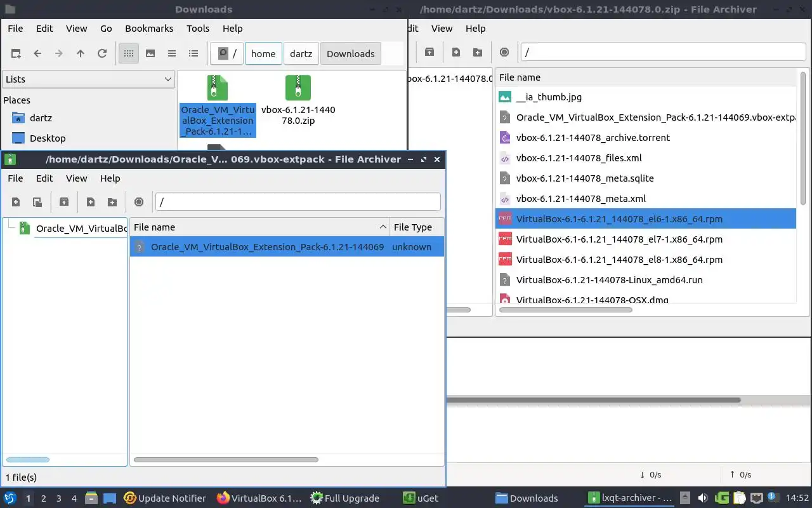This screenshot has width=812, height=508.
Task: Click horizontal scrollbar under zip archive list
Action: tap(566, 310)
